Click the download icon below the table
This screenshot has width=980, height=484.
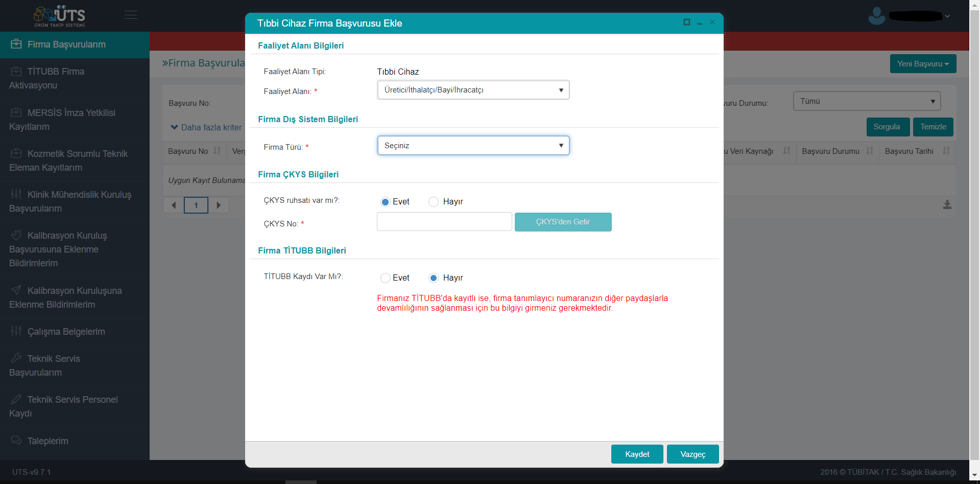click(x=947, y=204)
